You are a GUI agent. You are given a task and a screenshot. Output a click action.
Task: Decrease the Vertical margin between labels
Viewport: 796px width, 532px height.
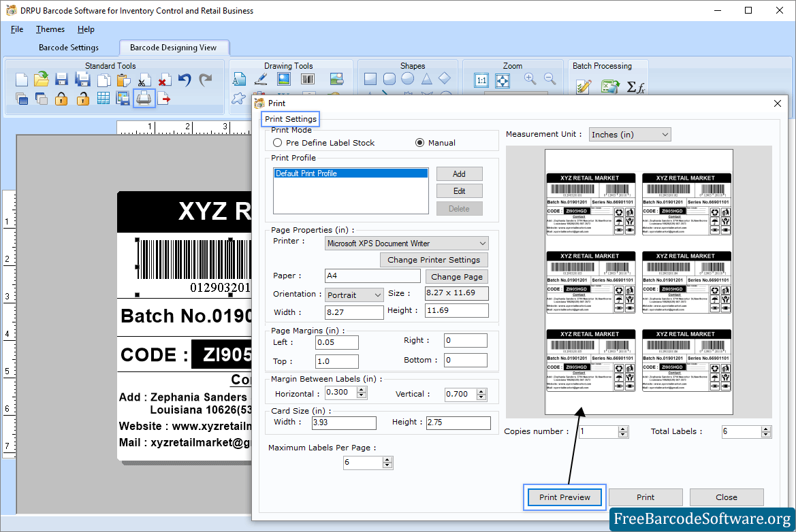tap(481, 397)
